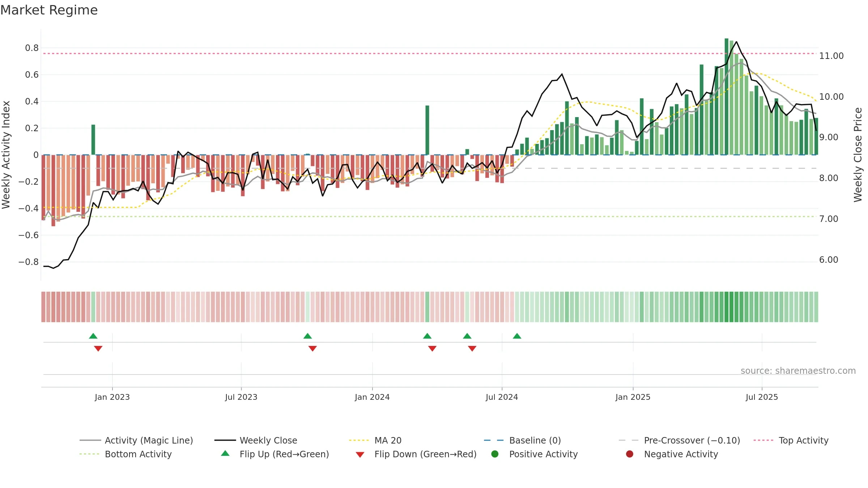Click the −0.4 tick on the left axis
Viewport: 868px width, 488px height.
(29, 209)
